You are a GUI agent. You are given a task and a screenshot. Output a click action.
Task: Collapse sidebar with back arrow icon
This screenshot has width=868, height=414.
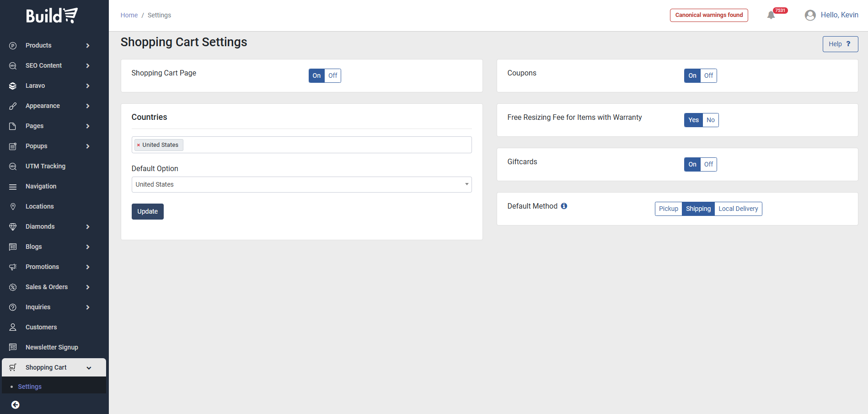click(15, 405)
